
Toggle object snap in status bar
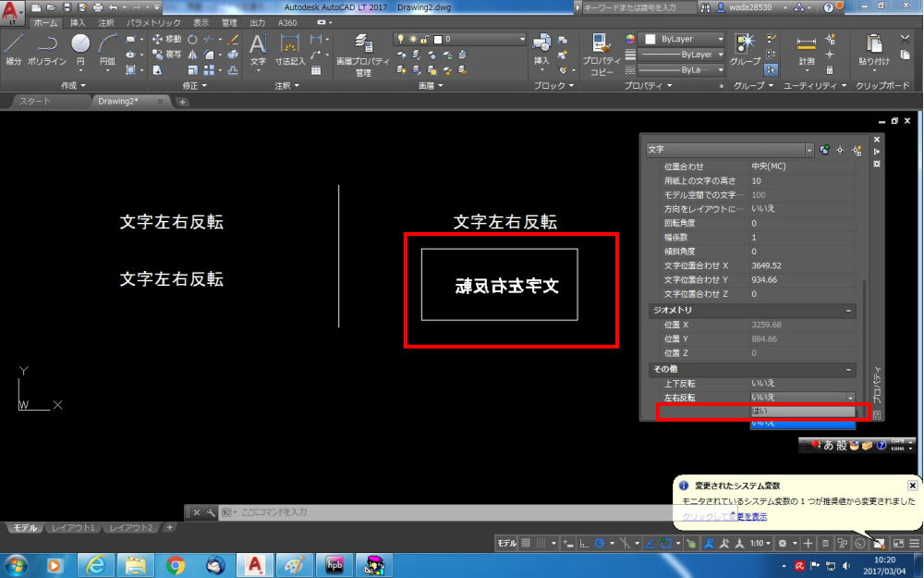click(x=666, y=543)
